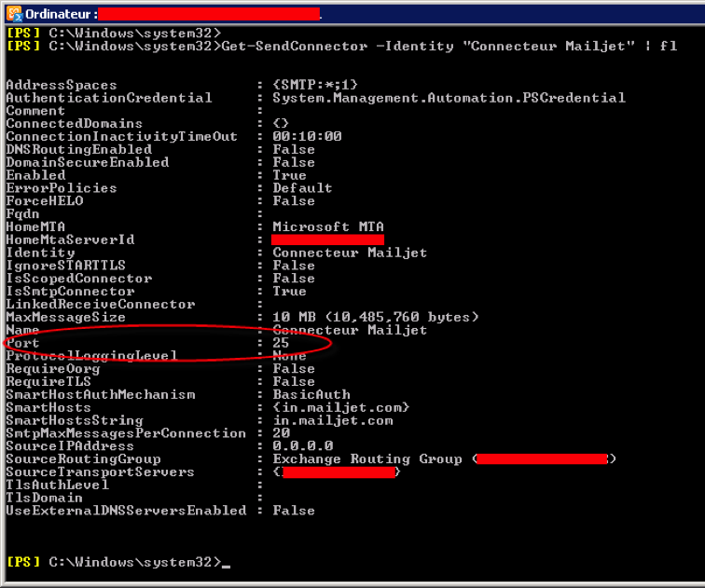The image size is (705, 588).
Task: Click the SmtpMaxMessagesPerConnection value 20
Action: click(x=281, y=433)
